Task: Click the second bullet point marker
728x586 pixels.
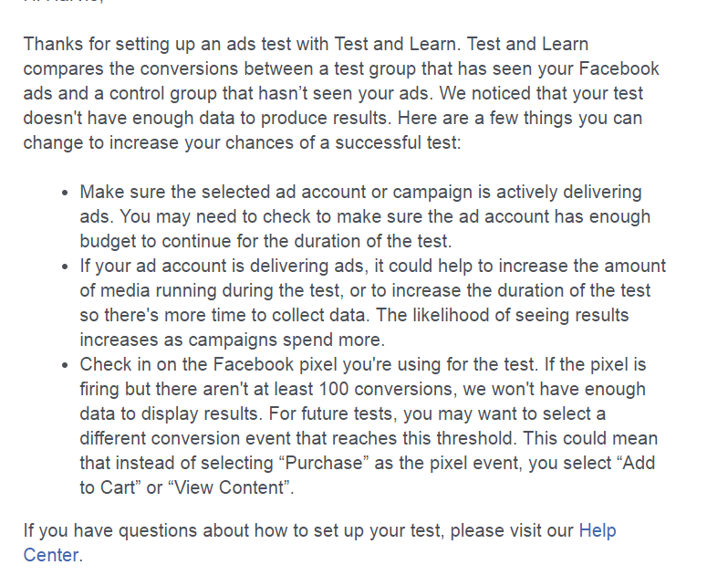Action: click(64, 267)
